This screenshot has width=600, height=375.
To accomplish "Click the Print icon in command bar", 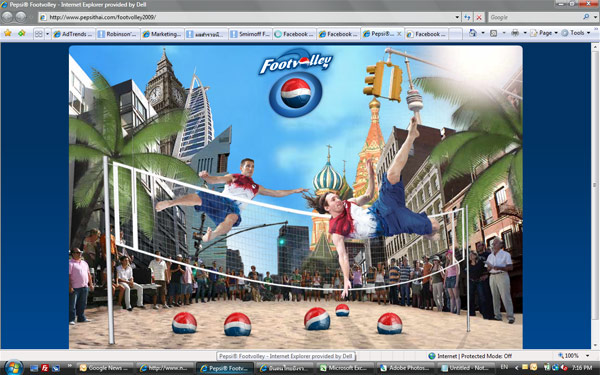I will [x=515, y=33].
